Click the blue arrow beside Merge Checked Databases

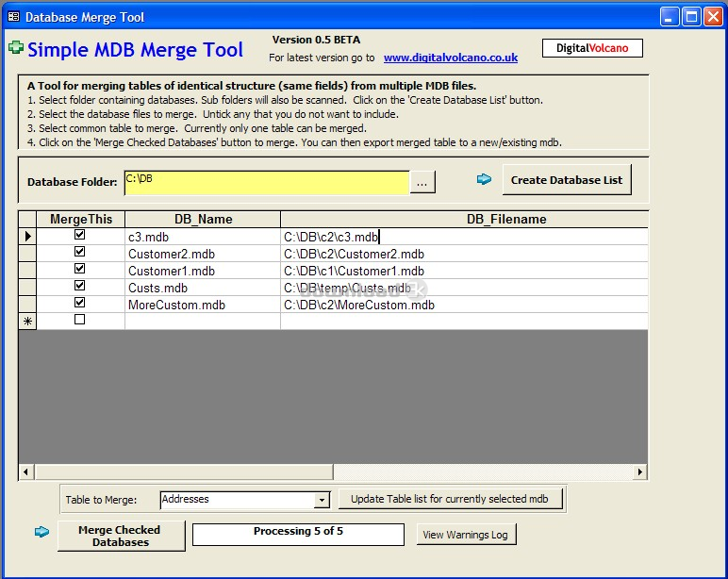tap(42, 532)
